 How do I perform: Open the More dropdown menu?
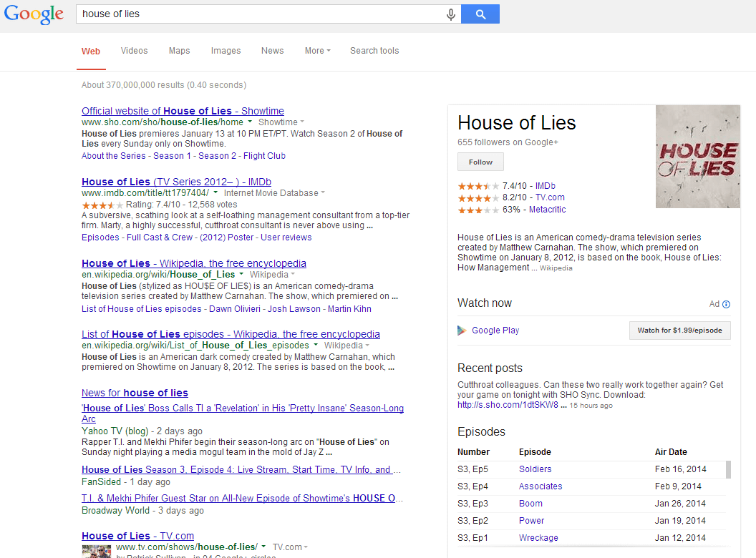click(317, 51)
